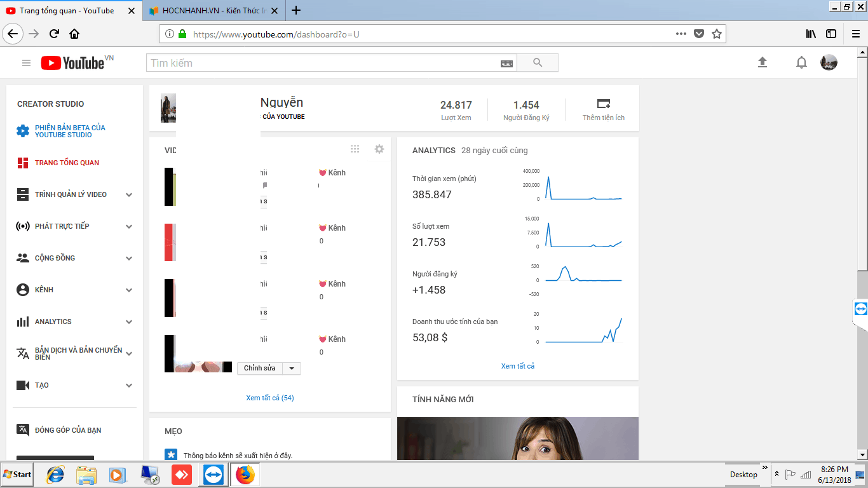Switch to the TeamViewer taskbar button
The height and width of the screenshot is (488, 868).
(214, 475)
